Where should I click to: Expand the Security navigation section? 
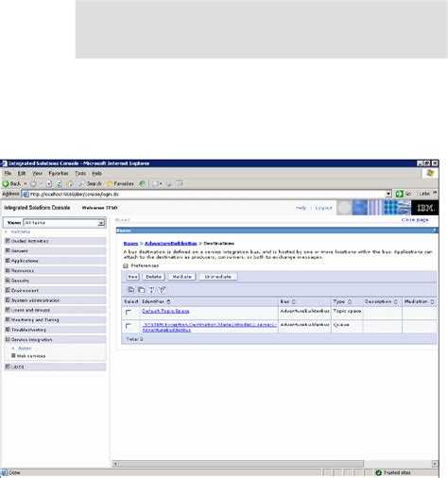pos(8,281)
